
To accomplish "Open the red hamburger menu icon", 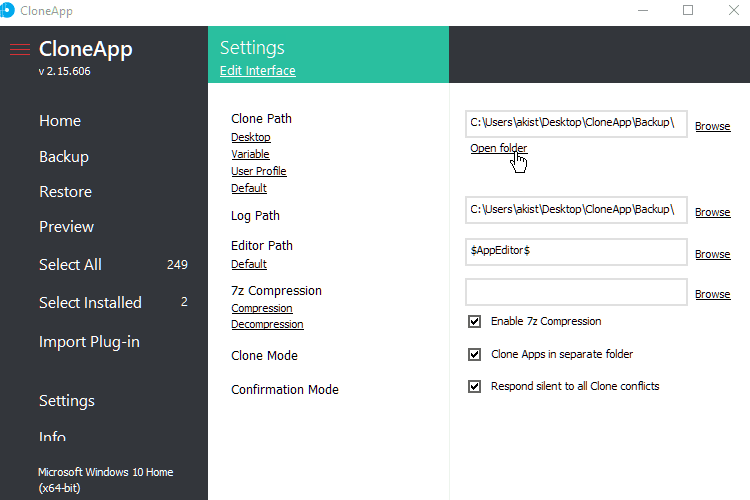I will 20,49.
